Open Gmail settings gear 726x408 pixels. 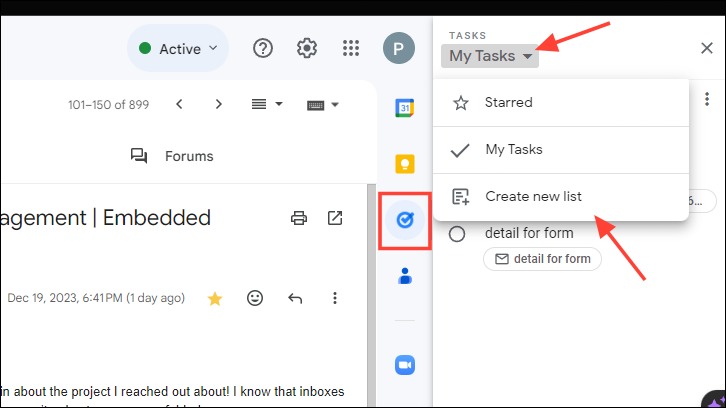point(307,48)
